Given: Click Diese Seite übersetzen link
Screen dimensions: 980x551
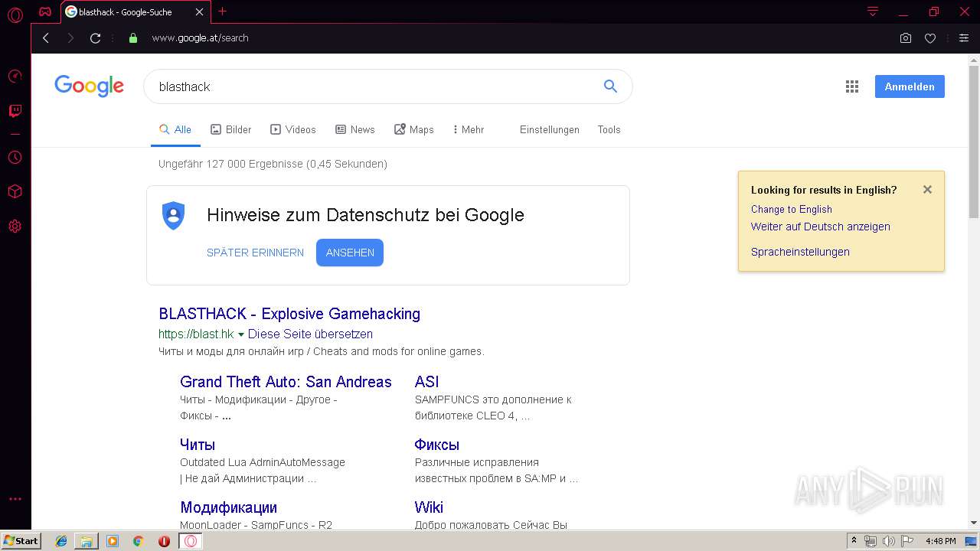Looking at the screenshot, I should 310,334.
